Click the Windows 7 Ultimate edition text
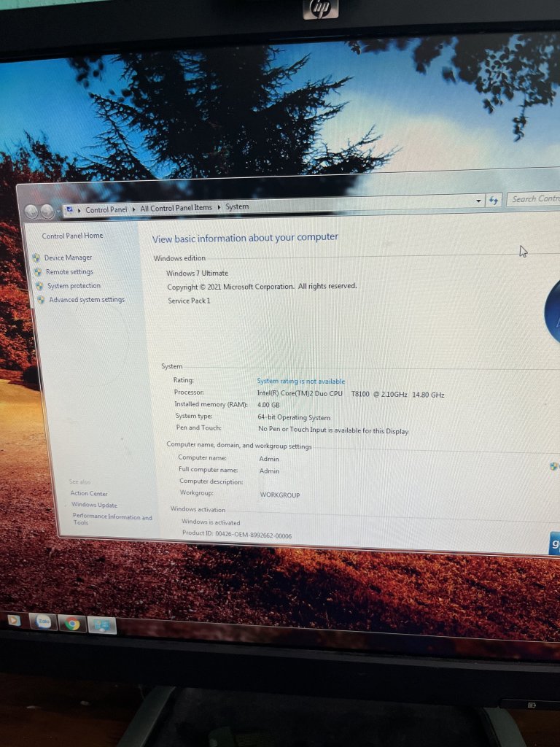This screenshot has width=560, height=747. point(197,273)
